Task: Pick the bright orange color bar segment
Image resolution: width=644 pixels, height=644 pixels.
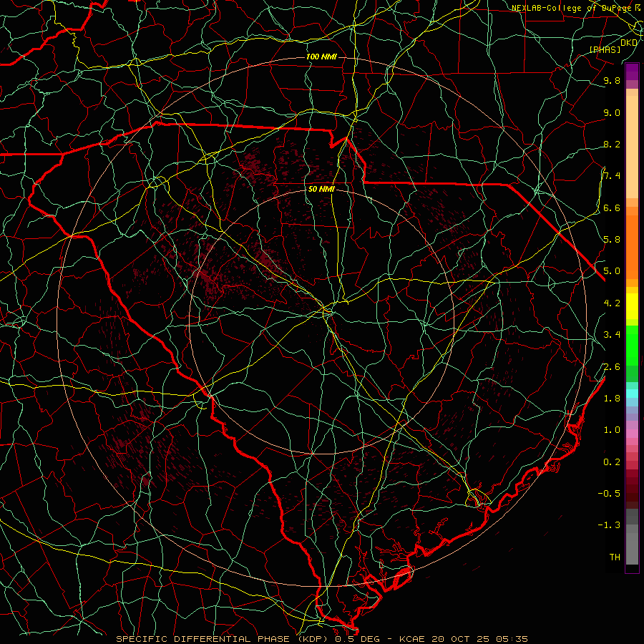Action: (x=632, y=246)
